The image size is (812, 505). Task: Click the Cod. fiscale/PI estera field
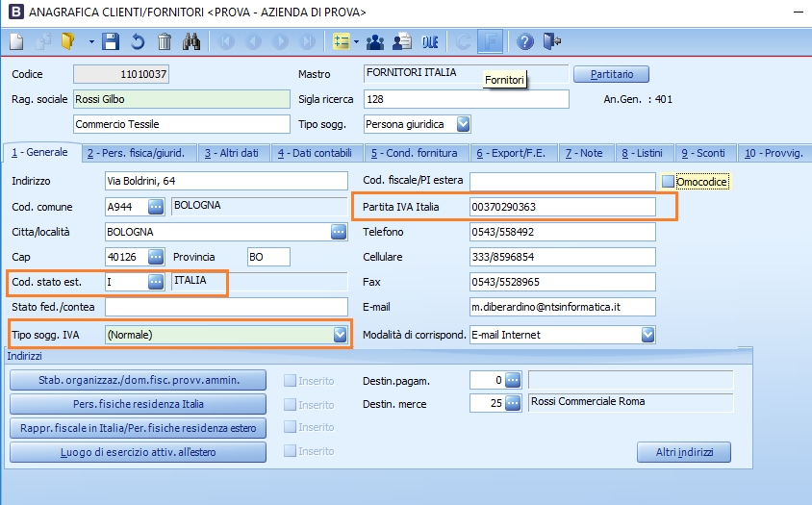tap(563, 181)
